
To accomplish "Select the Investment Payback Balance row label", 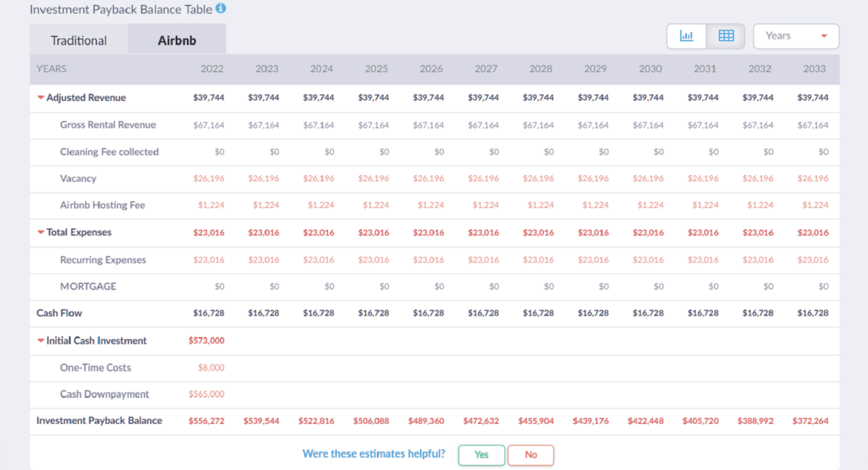I will pyautogui.click(x=98, y=420).
